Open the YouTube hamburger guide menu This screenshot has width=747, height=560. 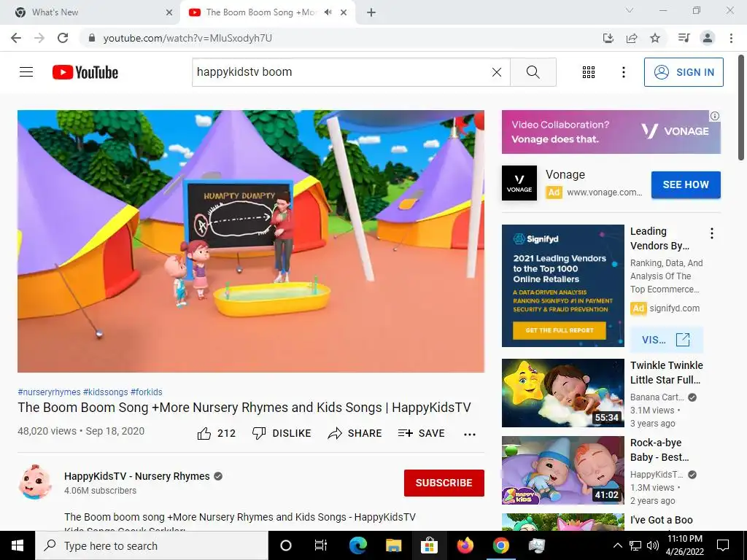coord(26,72)
